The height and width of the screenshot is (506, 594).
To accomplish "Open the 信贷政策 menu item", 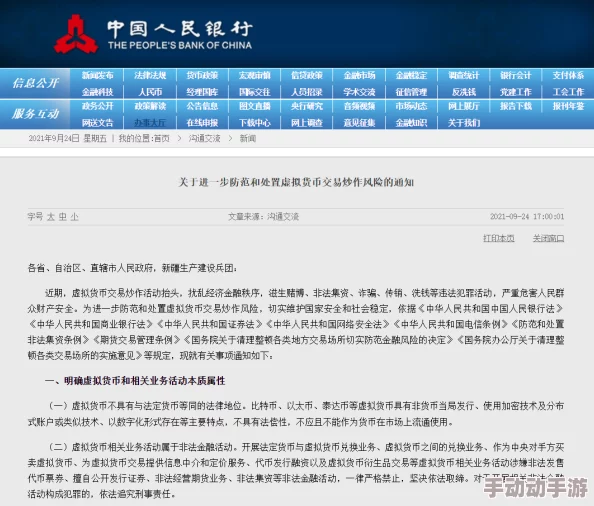I will point(307,75).
